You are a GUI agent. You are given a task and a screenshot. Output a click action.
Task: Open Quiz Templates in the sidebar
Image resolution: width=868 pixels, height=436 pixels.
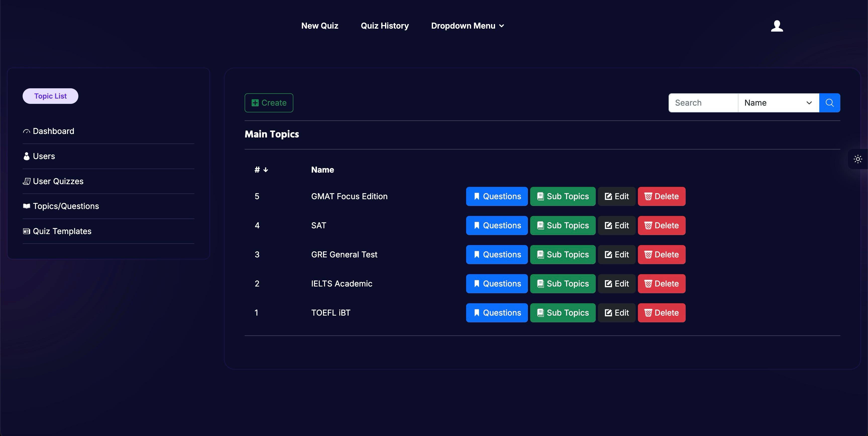57,231
